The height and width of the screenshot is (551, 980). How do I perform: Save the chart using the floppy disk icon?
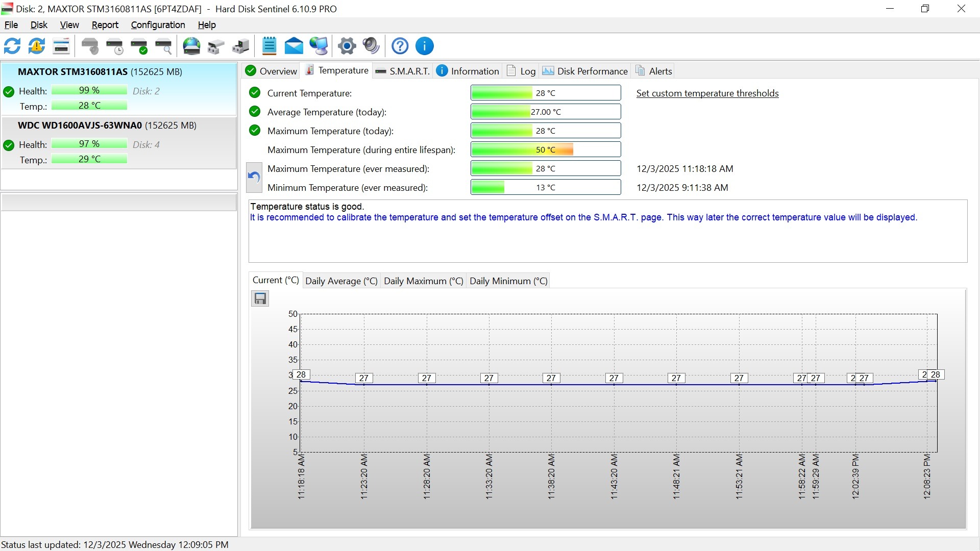(260, 298)
